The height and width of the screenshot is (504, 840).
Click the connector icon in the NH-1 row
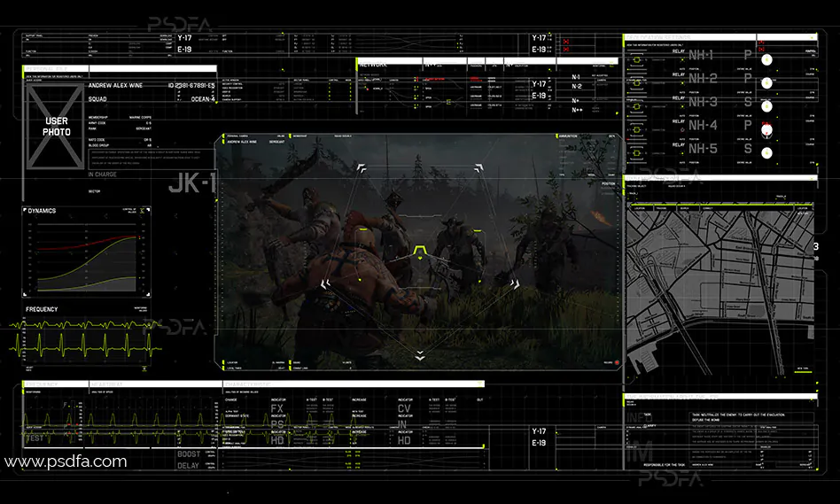click(x=636, y=60)
